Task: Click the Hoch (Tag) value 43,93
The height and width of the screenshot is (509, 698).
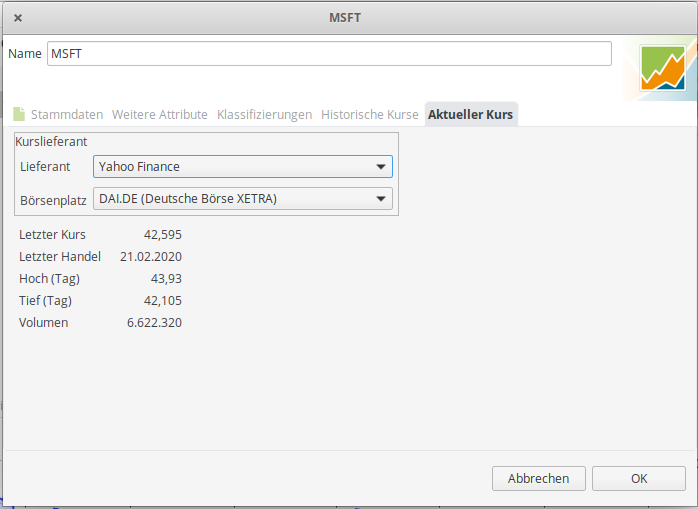Action: (x=166, y=279)
